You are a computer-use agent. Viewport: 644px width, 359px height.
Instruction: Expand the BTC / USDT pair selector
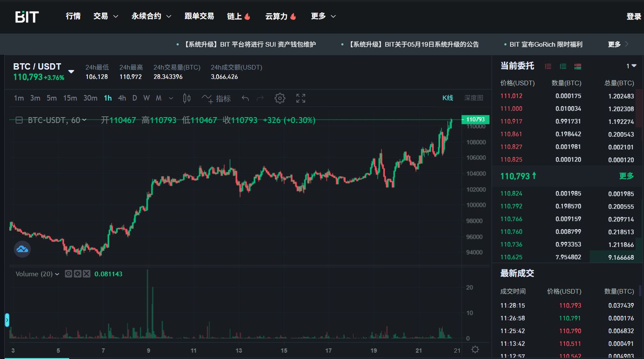coord(71,72)
